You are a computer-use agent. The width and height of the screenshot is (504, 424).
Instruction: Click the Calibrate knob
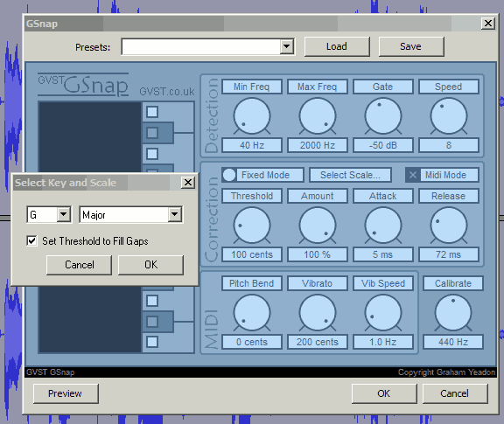click(453, 313)
